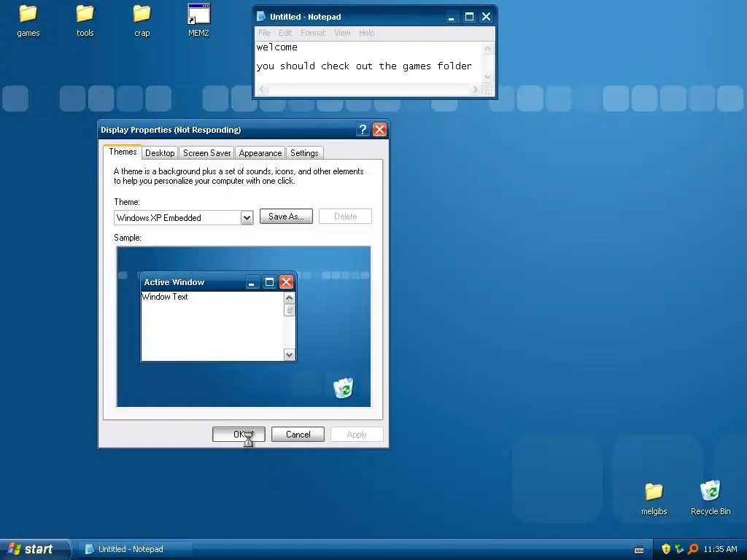Click the Apply button
Screen dimensions: 747x560
pos(357,435)
